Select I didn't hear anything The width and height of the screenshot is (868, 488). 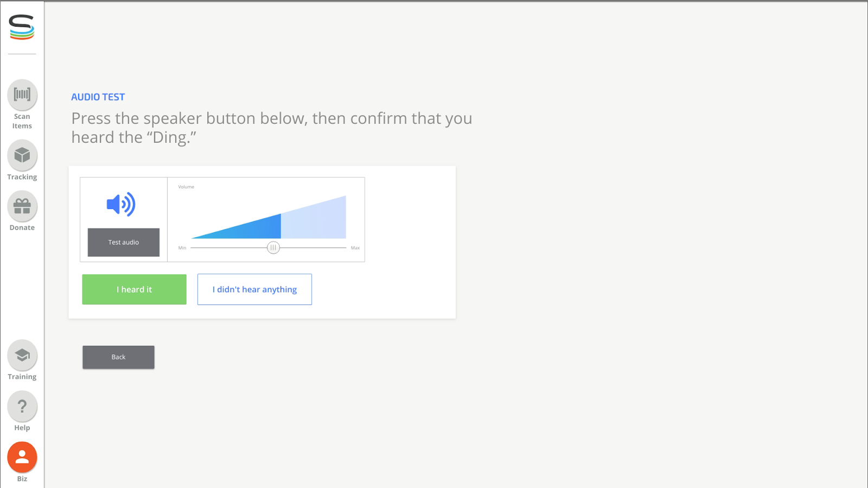pos(254,289)
